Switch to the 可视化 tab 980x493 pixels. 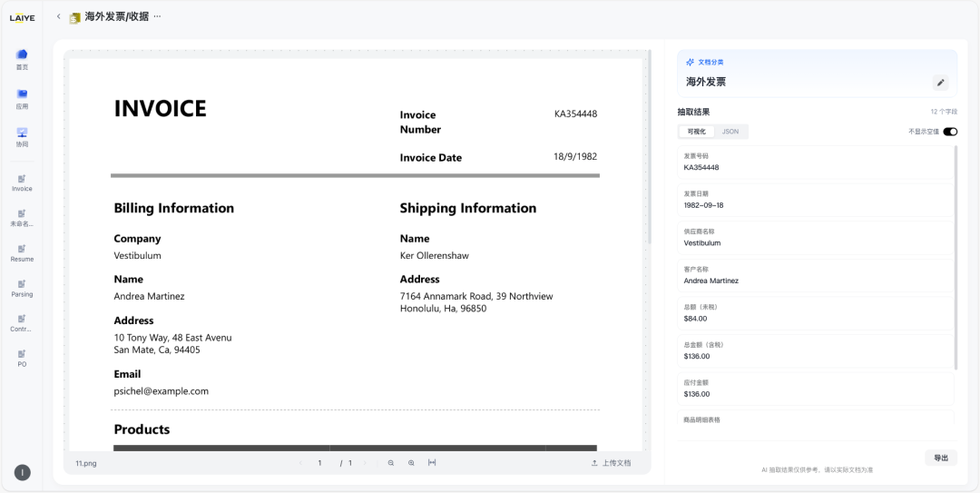pyautogui.click(x=697, y=132)
